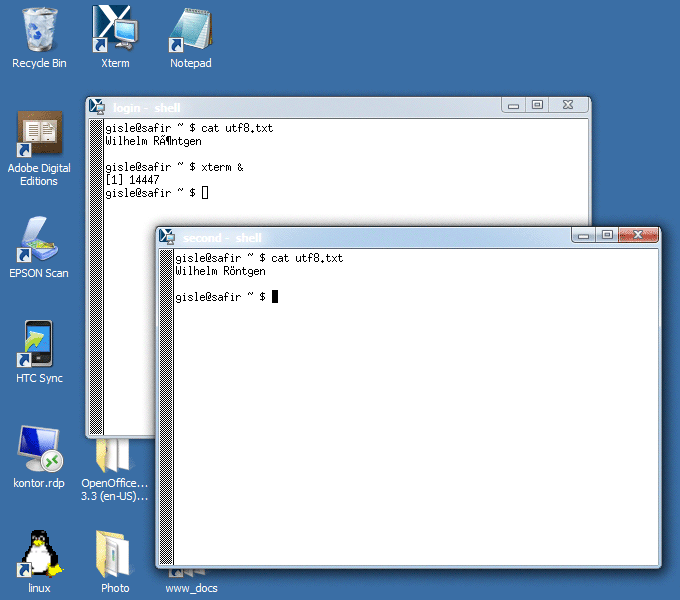The image size is (680, 600).
Task: Click the hollow cursor at the login shell's prompt
Action: tap(205, 192)
